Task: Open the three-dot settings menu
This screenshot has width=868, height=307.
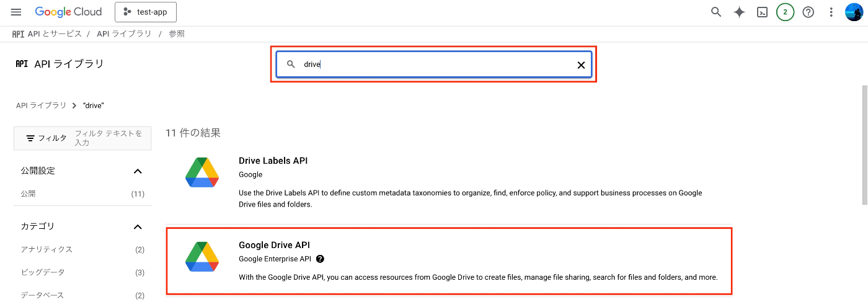Action: pyautogui.click(x=831, y=12)
